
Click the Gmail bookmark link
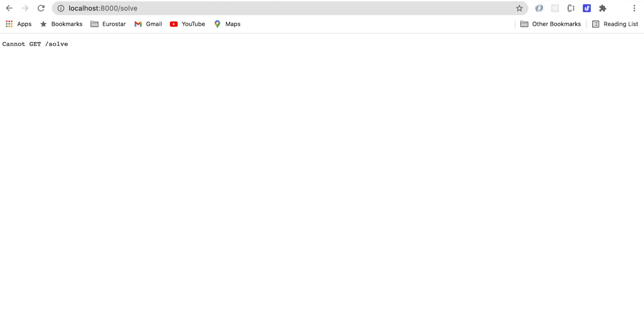[x=148, y=24]
